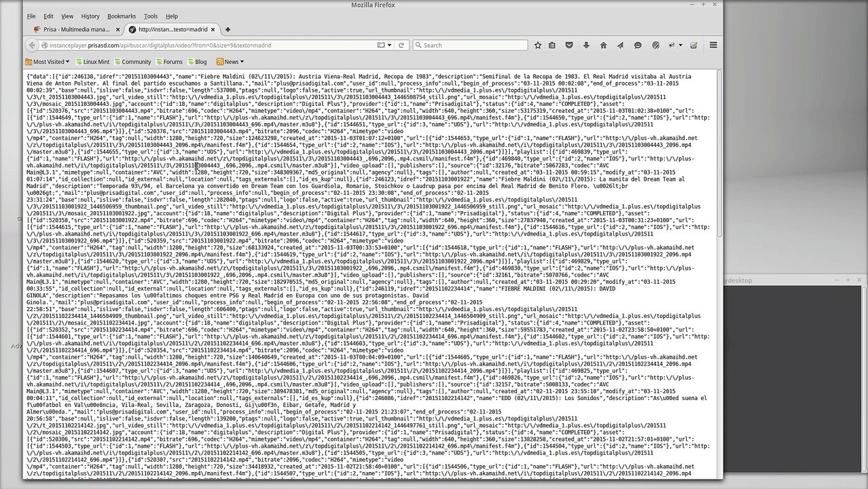Switch to the Prisa - Multimedia tab

tap(76, 30)
